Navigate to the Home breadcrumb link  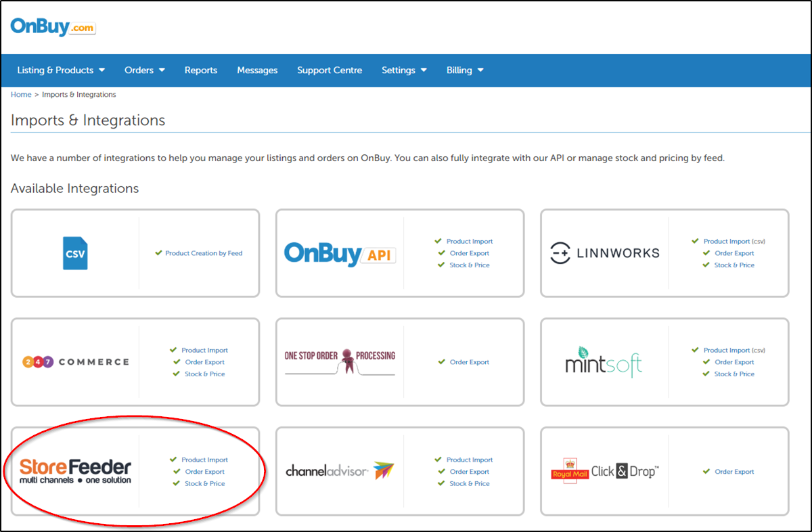coord(21,95)
